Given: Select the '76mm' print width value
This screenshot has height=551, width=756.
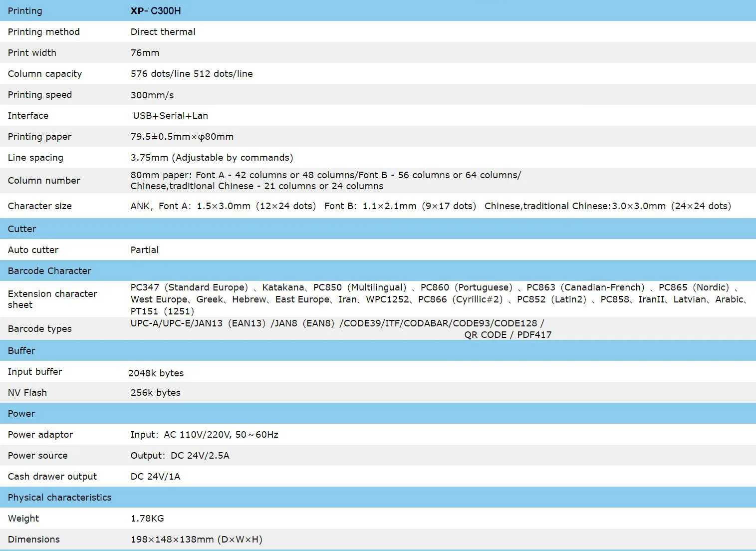Looking at the screenshot, I should (145, 53).
